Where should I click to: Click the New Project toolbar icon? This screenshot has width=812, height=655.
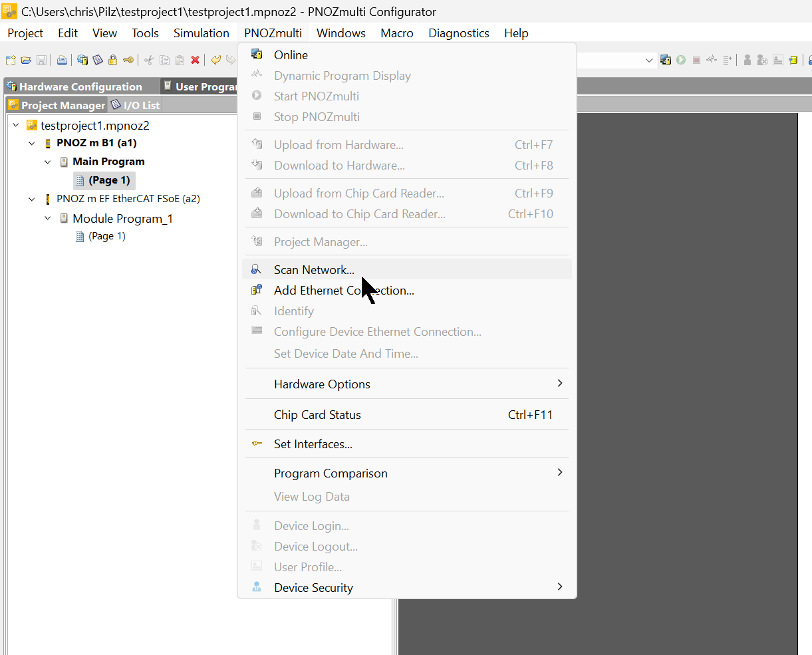coord(11,60)
